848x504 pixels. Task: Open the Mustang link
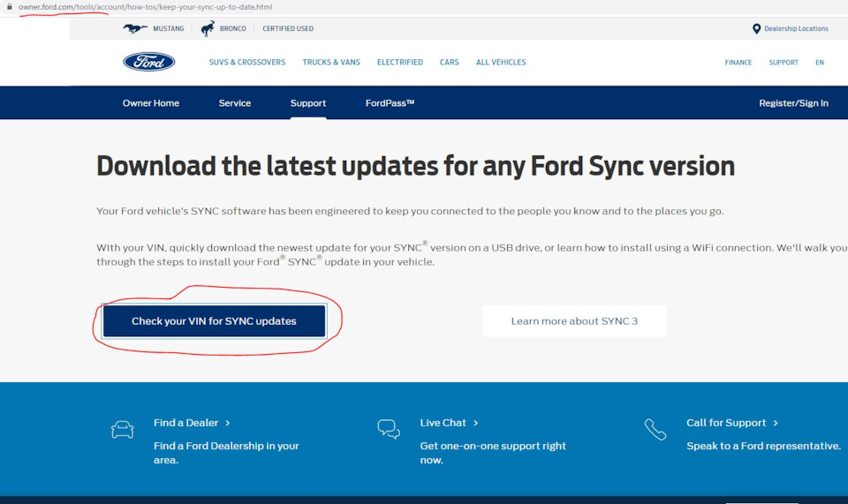tap(168, 28)
